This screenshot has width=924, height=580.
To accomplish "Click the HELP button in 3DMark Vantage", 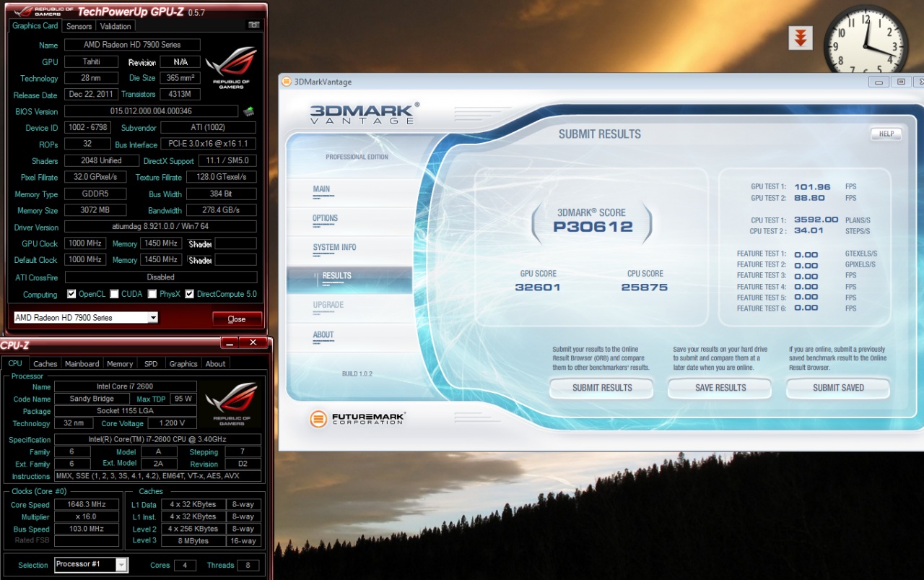I will 886,134.
